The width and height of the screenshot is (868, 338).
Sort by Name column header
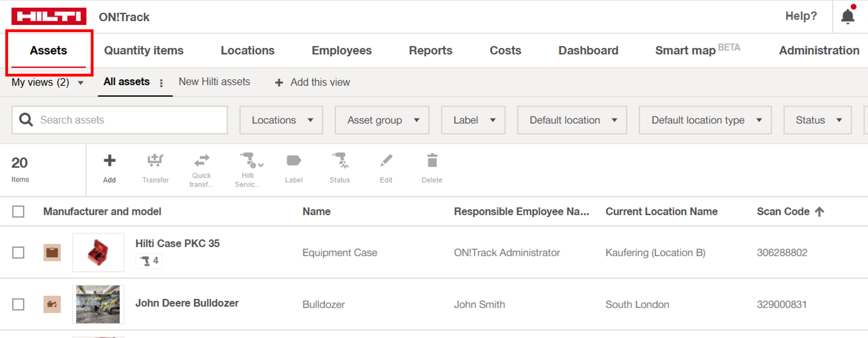(316, 212)
